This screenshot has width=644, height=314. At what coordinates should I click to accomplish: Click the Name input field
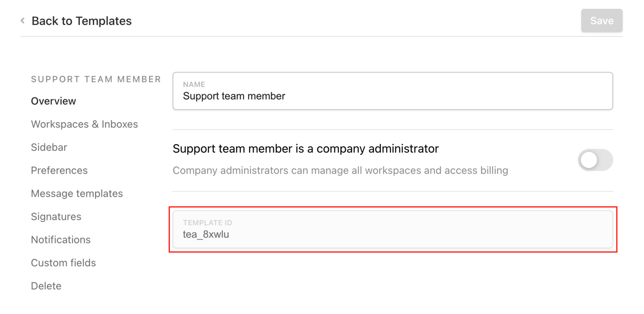point(392,96)
